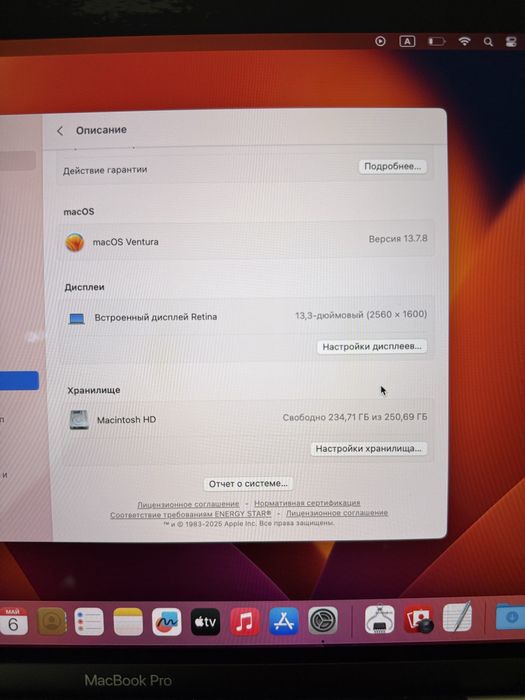Open Reminders in the Dock
525x700 pixels.
[x=89, y=621]
